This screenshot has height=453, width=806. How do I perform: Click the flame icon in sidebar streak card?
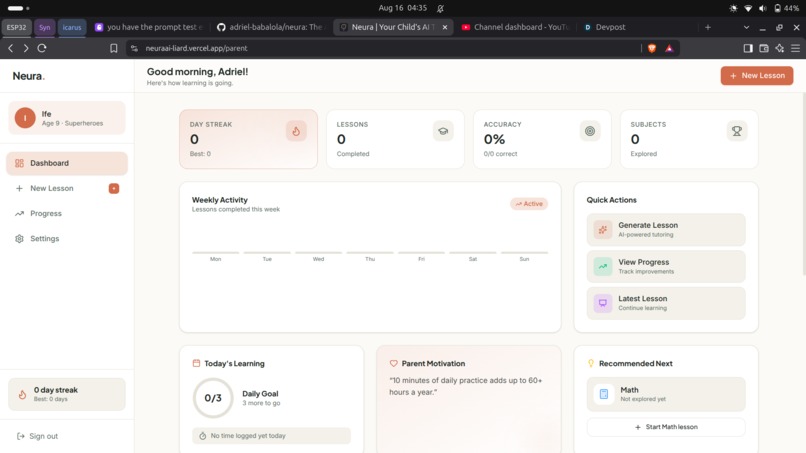click(x=22, y=394)
